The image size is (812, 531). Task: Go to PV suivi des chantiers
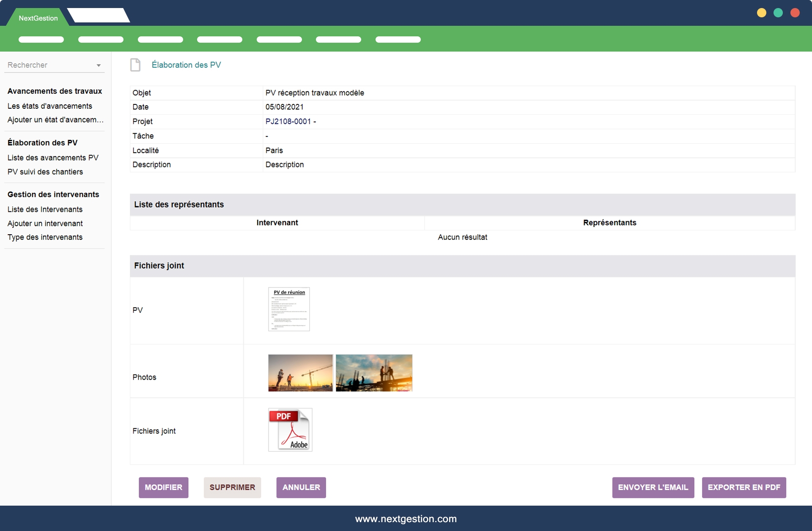(45, 172)
